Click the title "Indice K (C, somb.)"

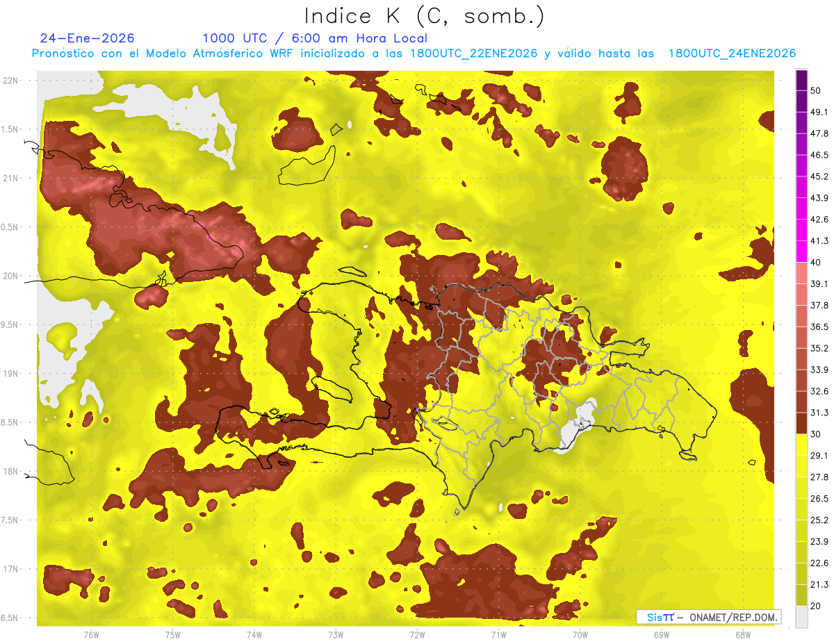[424, 16]
